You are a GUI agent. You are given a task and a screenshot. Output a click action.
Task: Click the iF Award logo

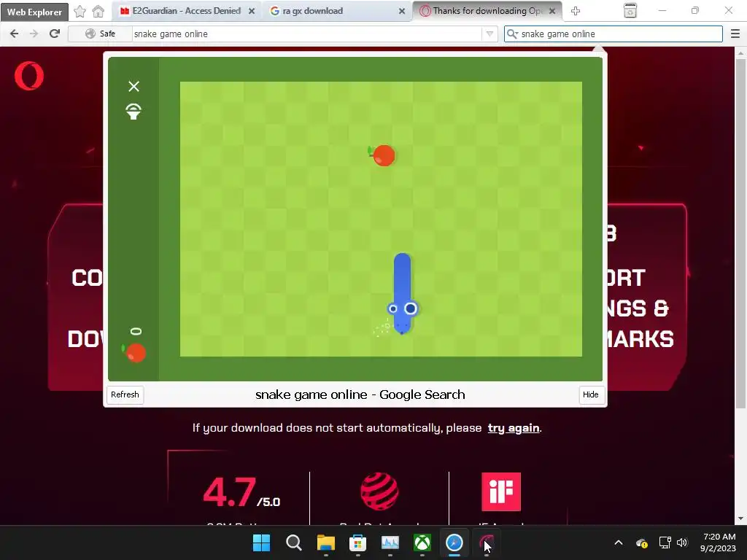[x=501, y=491]
